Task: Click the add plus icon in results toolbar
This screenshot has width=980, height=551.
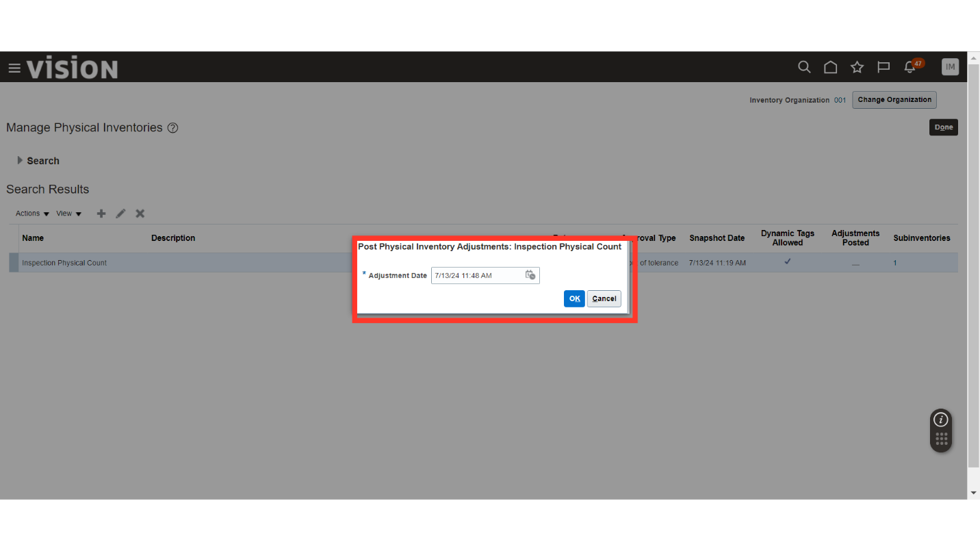Action: (x=101, y=214)
